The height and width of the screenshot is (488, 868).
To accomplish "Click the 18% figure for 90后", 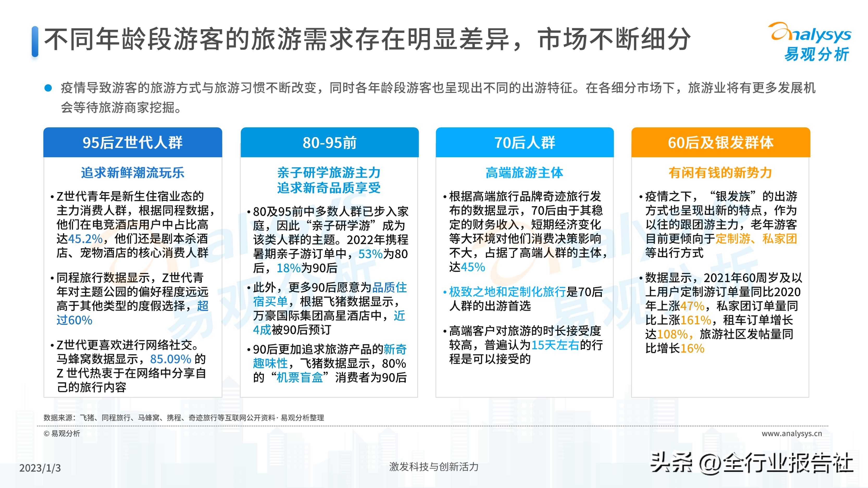I will coord(289,268).
